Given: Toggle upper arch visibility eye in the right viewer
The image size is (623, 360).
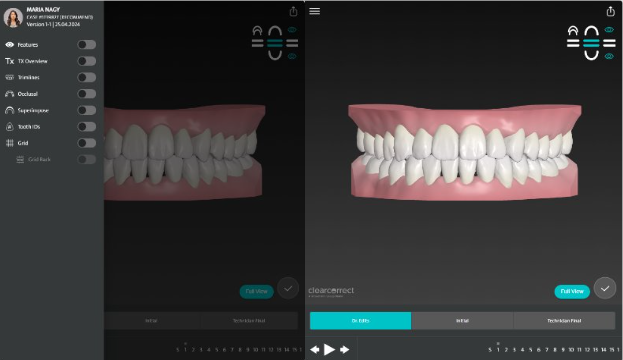Looking at the screenshot, I should [609, 30].
